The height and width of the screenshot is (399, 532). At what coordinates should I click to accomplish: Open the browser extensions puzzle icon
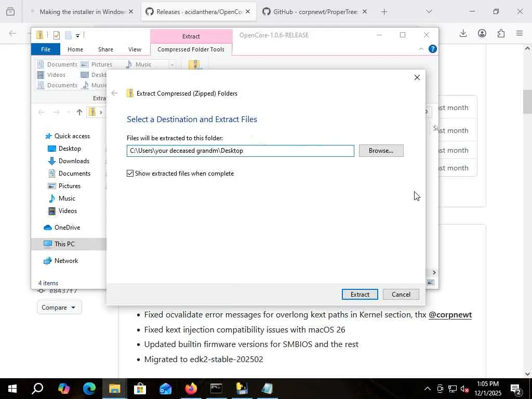coord(501,33)
